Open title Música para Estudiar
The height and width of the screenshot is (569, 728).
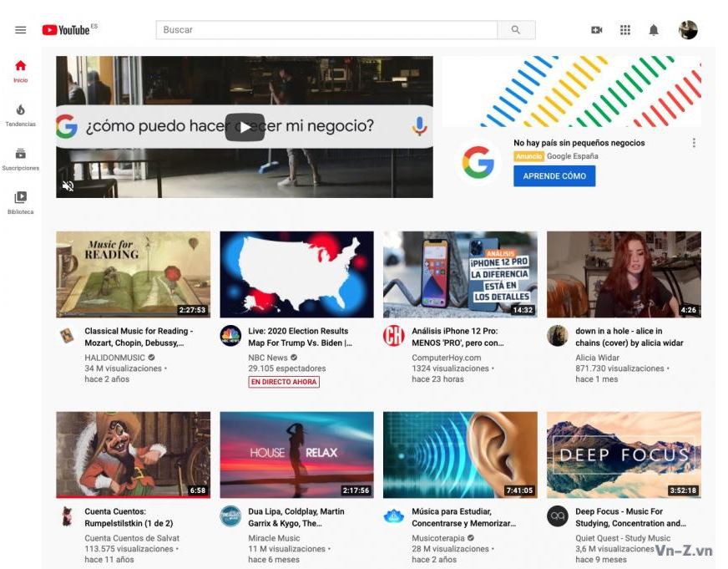[x=463, y=517]
